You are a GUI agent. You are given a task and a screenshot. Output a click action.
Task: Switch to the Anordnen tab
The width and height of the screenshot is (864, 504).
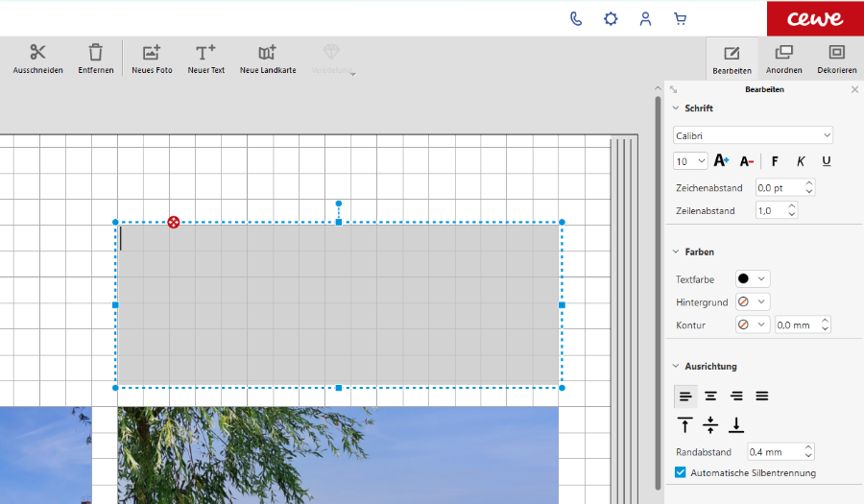[783, 58]
